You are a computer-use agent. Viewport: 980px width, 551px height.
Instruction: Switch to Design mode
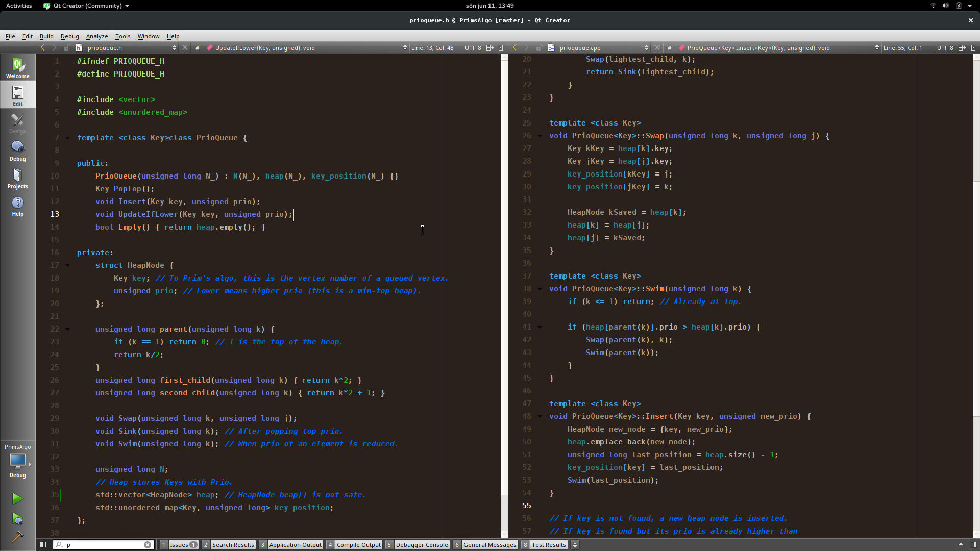[x=17, y=123]
